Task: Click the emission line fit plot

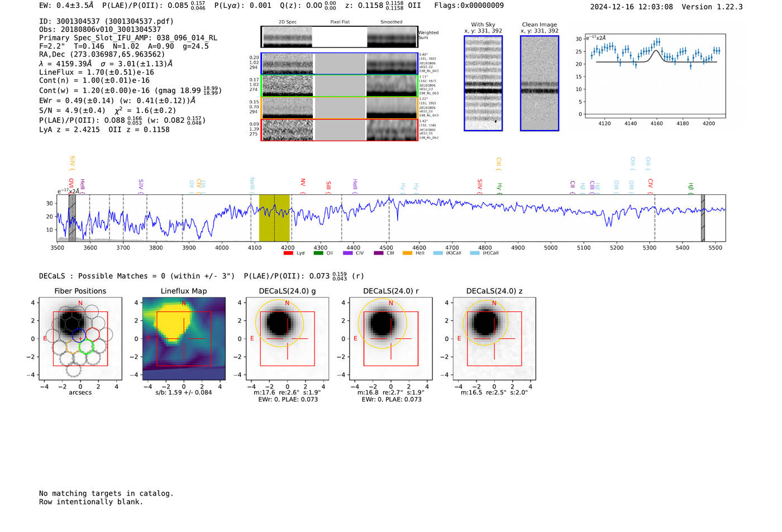Action: [x=655, y=76]
